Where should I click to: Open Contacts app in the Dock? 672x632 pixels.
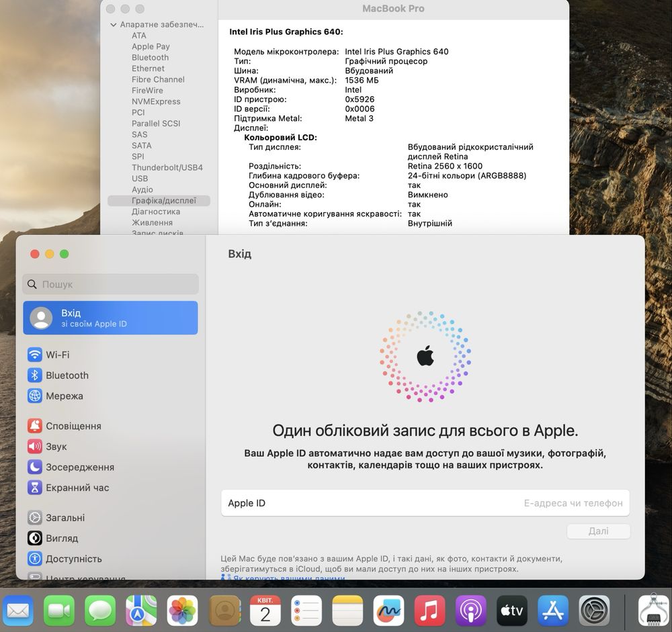[x=224, y=610]
